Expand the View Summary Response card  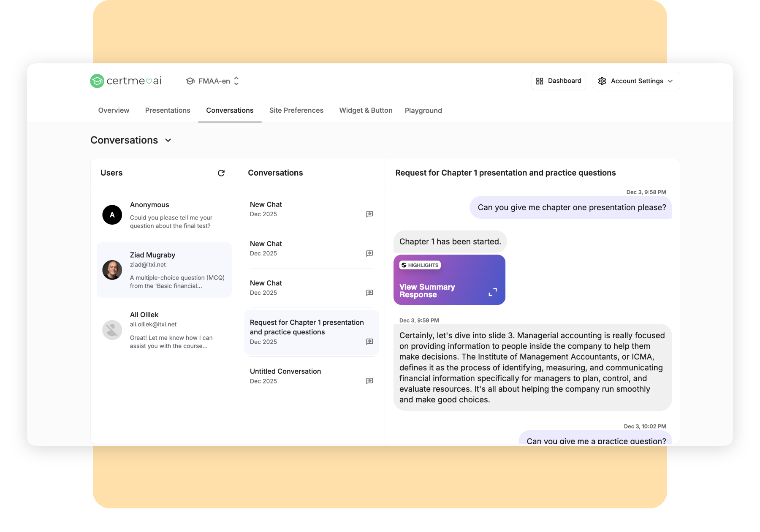click(492, 292)
